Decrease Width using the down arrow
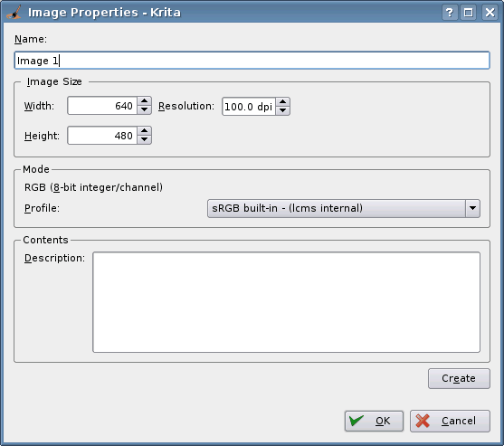This screenshot has width=504, height=446. pyautogui.click(x=144, y=109)
